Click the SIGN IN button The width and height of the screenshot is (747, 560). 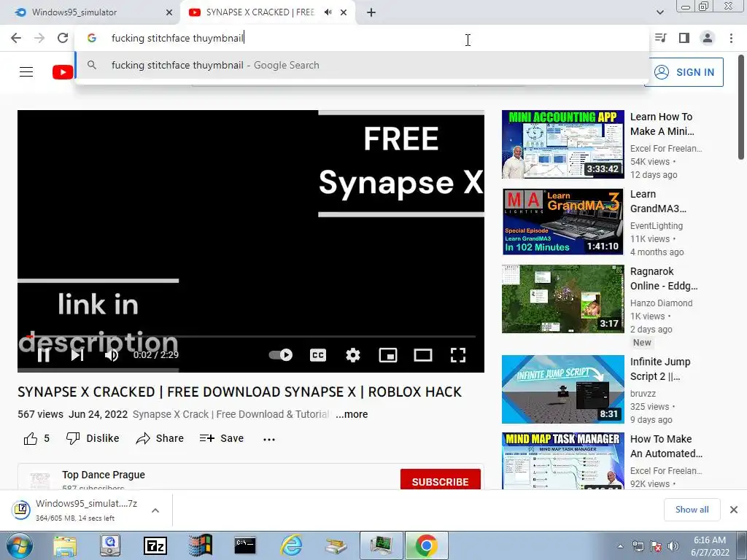coord(685,72)
